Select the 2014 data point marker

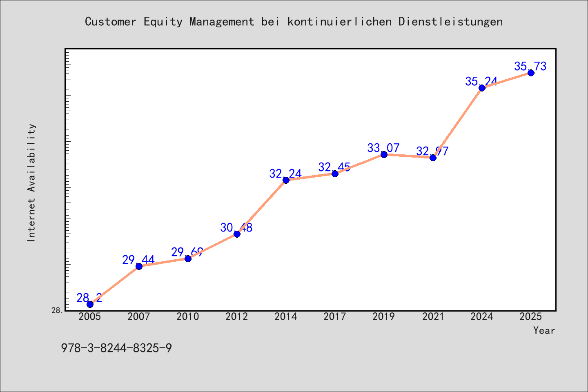pyautogui.click(x=286, y=180)
